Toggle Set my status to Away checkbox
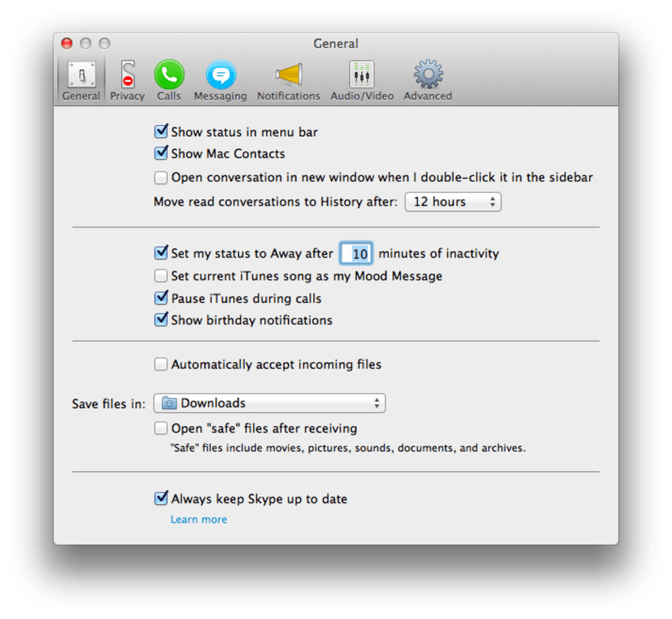This screenshot has width=672, height=619. [161, 253]
